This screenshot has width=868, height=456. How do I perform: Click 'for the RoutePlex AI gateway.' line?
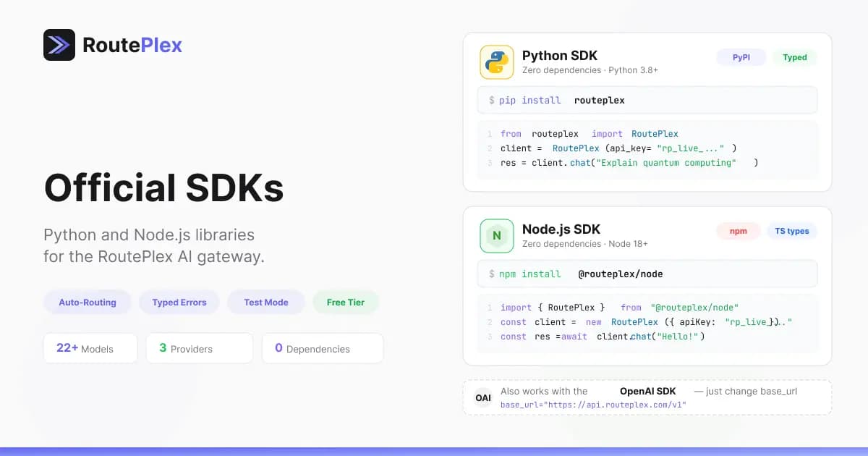pyautogui.click(x=154, y=256)
